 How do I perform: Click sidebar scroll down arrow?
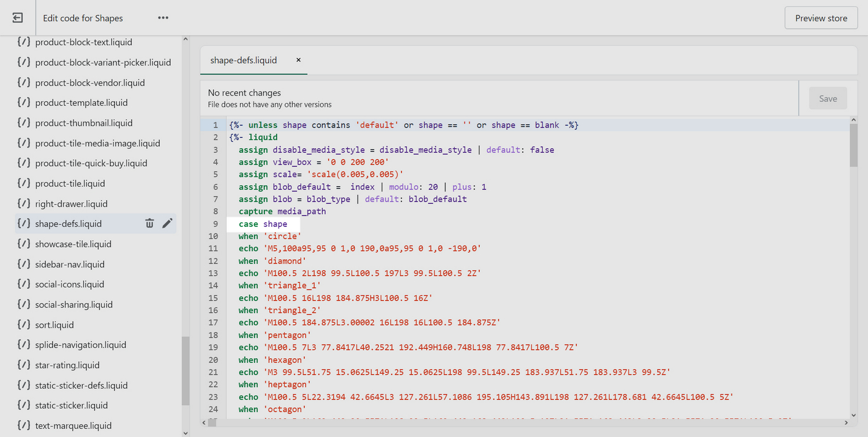coord(185,432)
